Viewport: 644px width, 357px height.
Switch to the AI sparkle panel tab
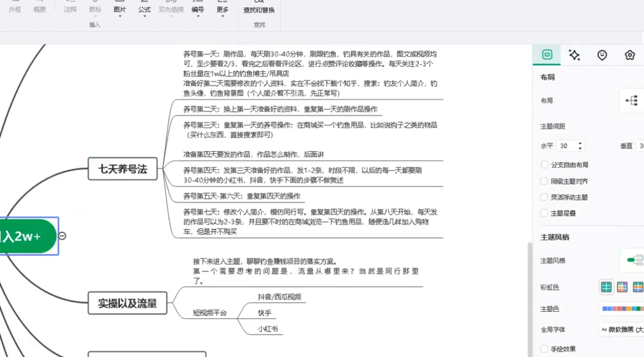pos(574,55)
